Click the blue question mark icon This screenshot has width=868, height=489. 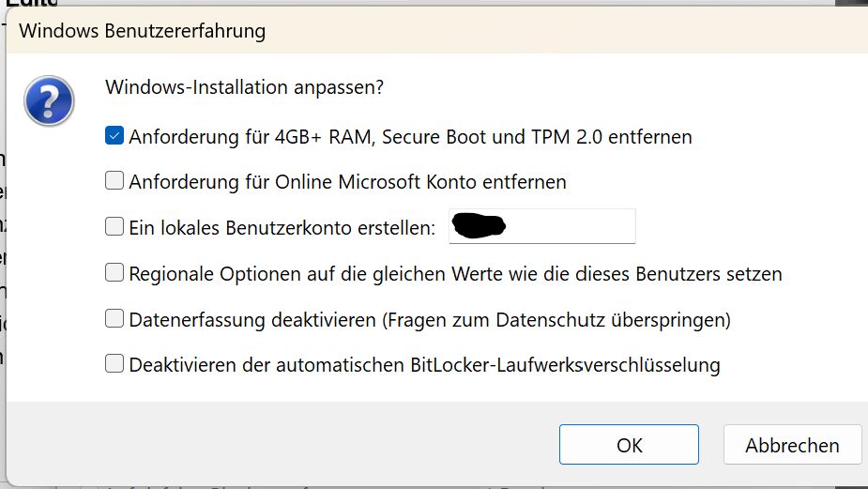point(49,100)
